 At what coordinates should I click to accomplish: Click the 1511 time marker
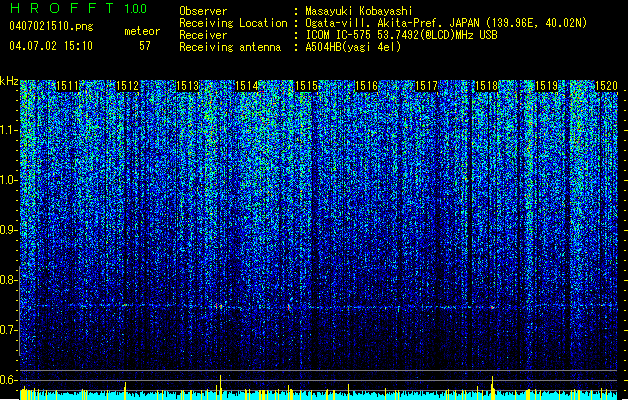67,86
